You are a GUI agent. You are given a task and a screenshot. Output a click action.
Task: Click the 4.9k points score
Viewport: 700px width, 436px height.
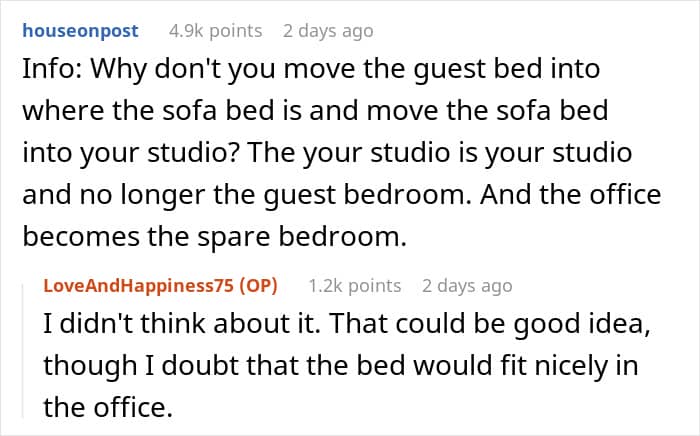click(216, 31)
